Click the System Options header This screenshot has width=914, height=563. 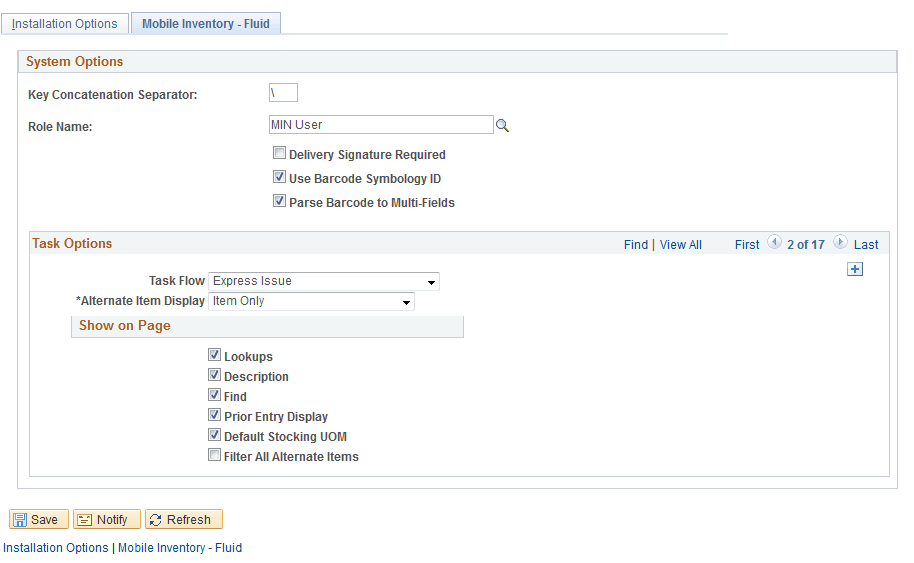coord(74,61)
